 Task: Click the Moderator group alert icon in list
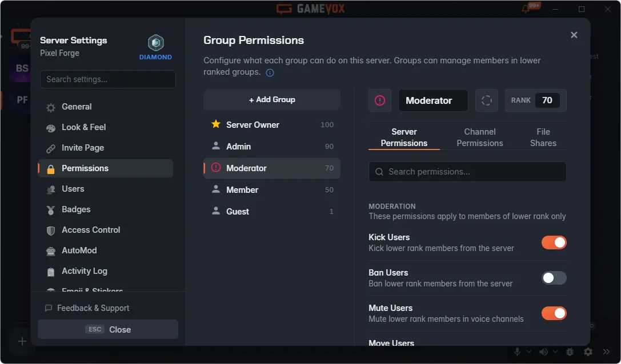click(x=216, y=167)
